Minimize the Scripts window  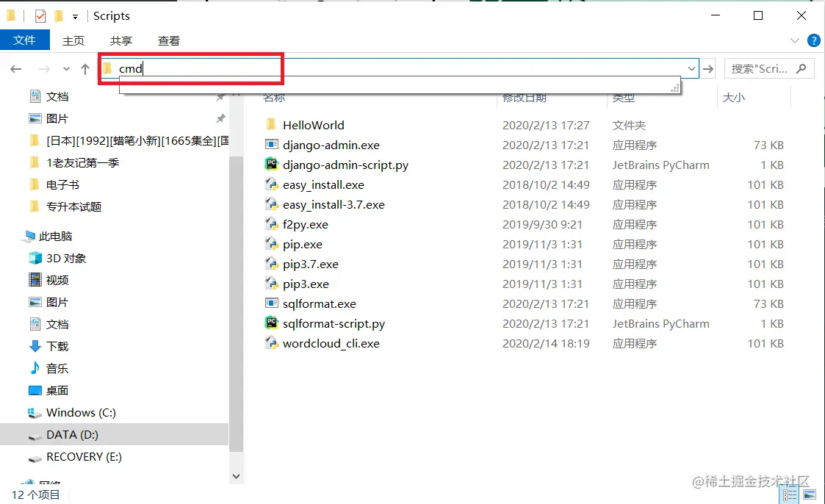[715, 15]
